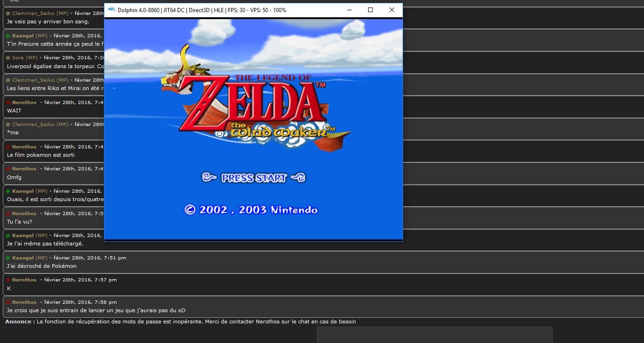Click username Nerothos on the 7:58 pm message
Image resolution: width=644 pixels, height=343 pixels.
tap(24, 302)
